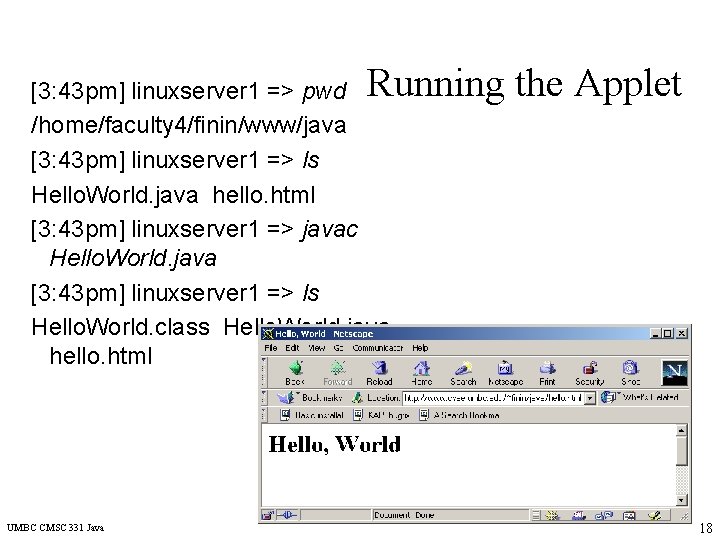Image resolution: width=720 pixels, height=540 pixels.
Task: Click the UMBC CMSC 331 Java footer
Action: tap(56, 528)
